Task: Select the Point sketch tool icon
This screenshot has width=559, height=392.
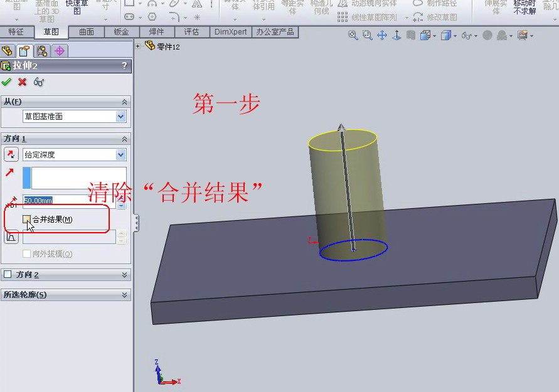Action: (x=197, y=17)
